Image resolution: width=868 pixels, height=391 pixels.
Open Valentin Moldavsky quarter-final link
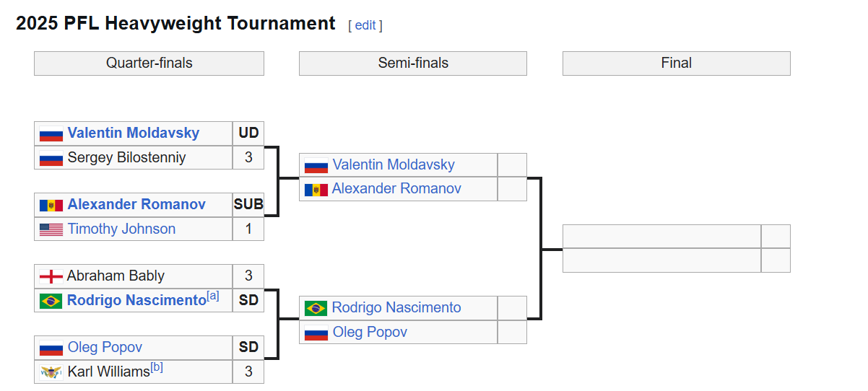click(134, 133)
